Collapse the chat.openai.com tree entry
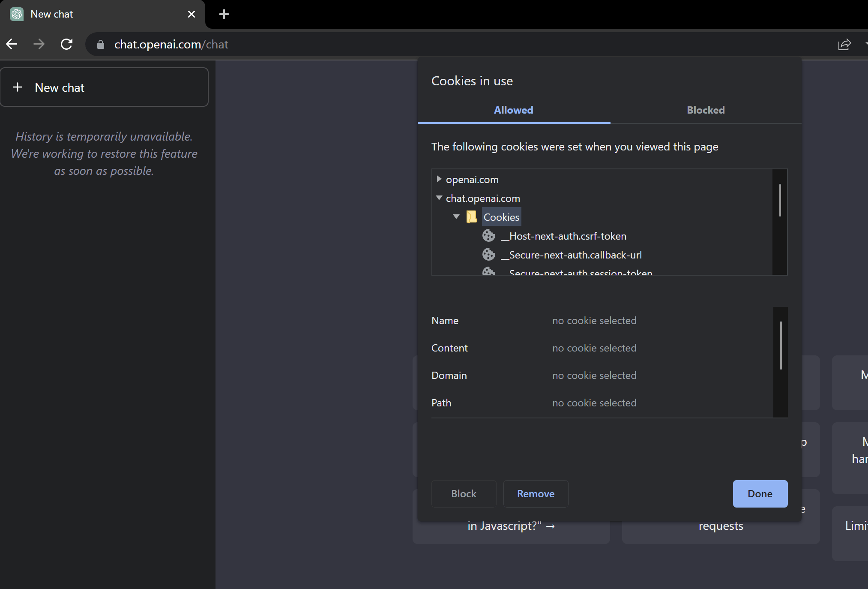The image size is (868, 589). [x=439, y=198]
